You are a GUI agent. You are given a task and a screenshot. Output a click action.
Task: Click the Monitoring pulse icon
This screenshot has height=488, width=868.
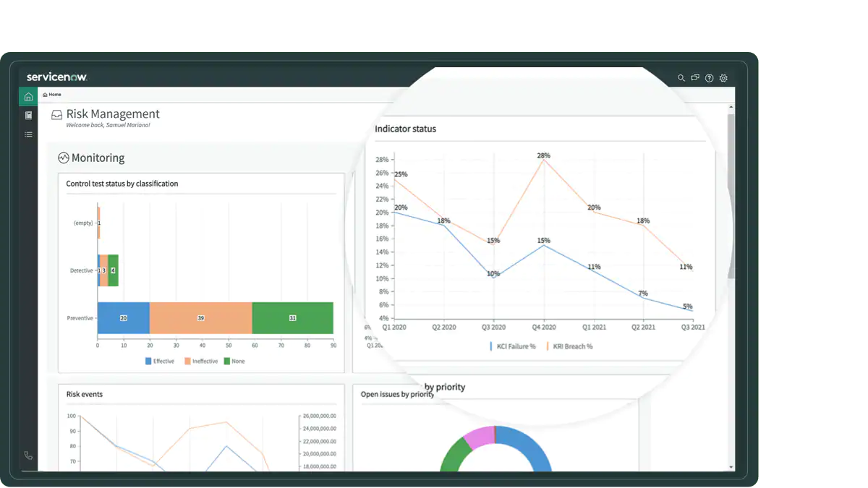pyautogui.click(x=63, y=158)
